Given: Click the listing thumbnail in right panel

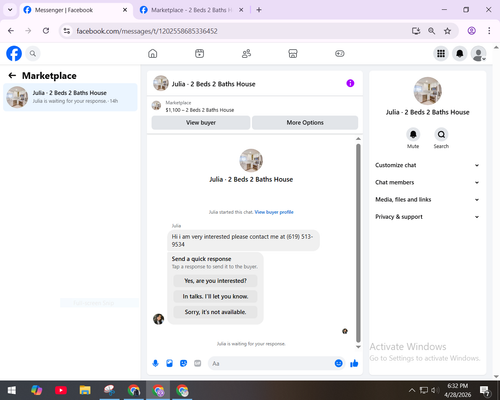Looking at the screenshot, I should [x=428, y=91].
